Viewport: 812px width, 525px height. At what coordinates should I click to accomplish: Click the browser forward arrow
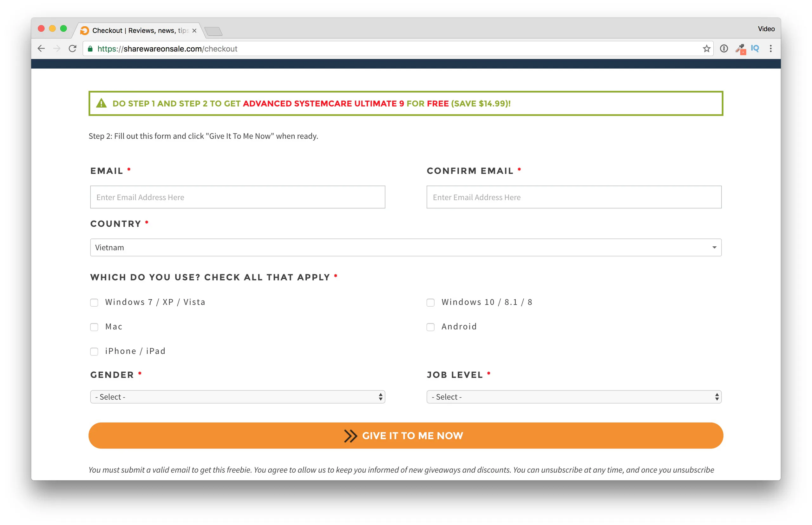click(56, 49)
